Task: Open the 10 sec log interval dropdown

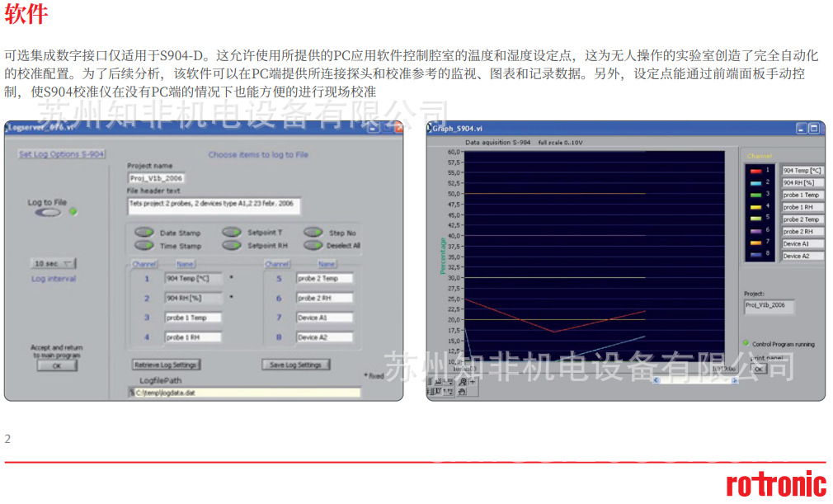Action: click(x=53, y=263)
